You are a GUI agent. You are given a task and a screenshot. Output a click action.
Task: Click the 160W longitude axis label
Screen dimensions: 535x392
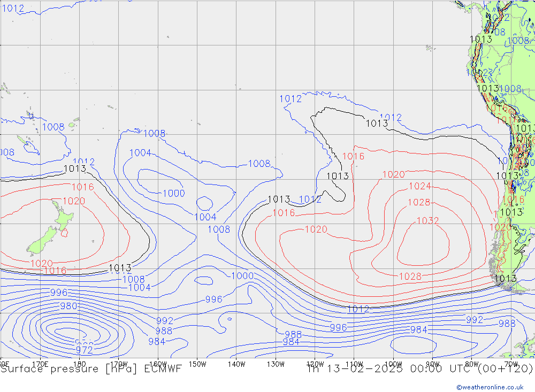(158, 364)
